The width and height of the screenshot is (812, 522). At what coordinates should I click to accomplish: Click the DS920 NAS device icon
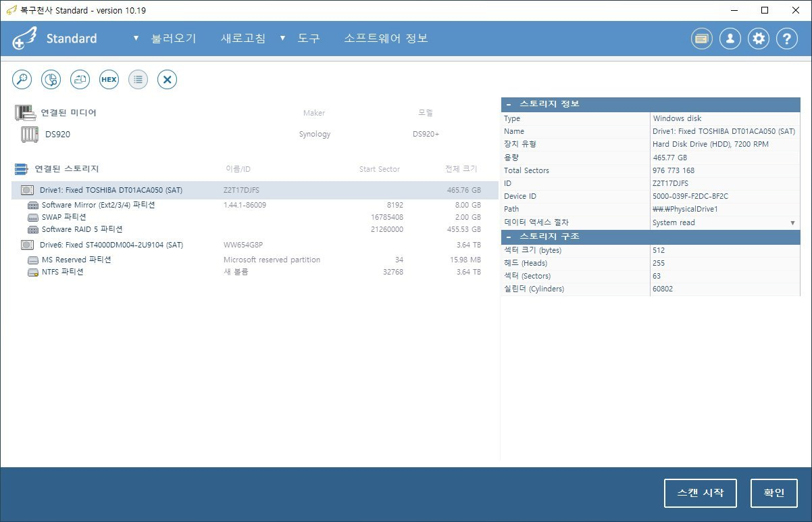coord(29,135)
